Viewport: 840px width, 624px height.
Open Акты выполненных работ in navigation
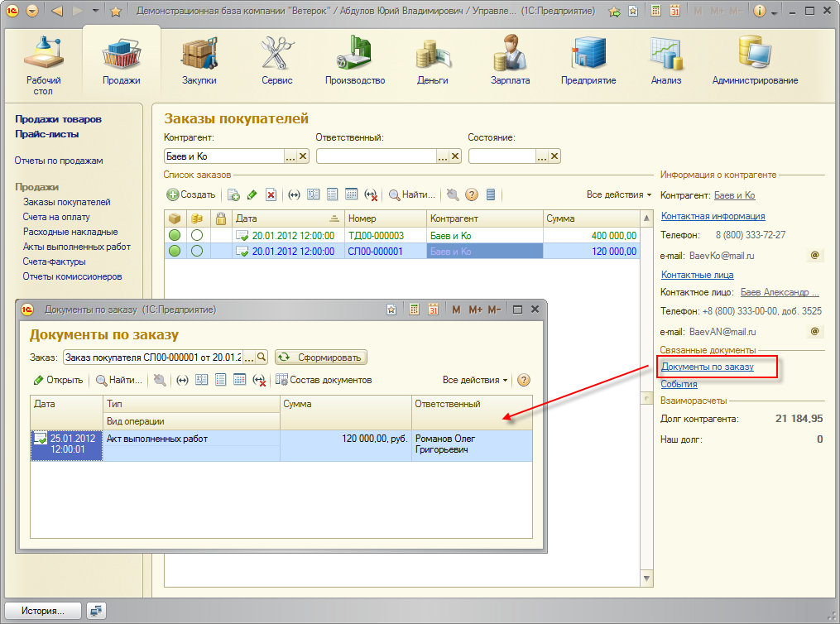coord(77,247)
